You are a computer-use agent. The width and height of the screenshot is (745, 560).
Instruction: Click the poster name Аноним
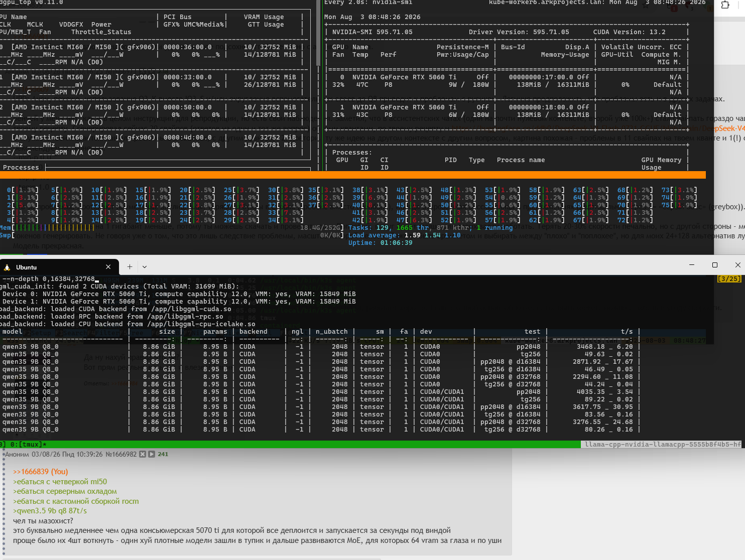[17, 454]
